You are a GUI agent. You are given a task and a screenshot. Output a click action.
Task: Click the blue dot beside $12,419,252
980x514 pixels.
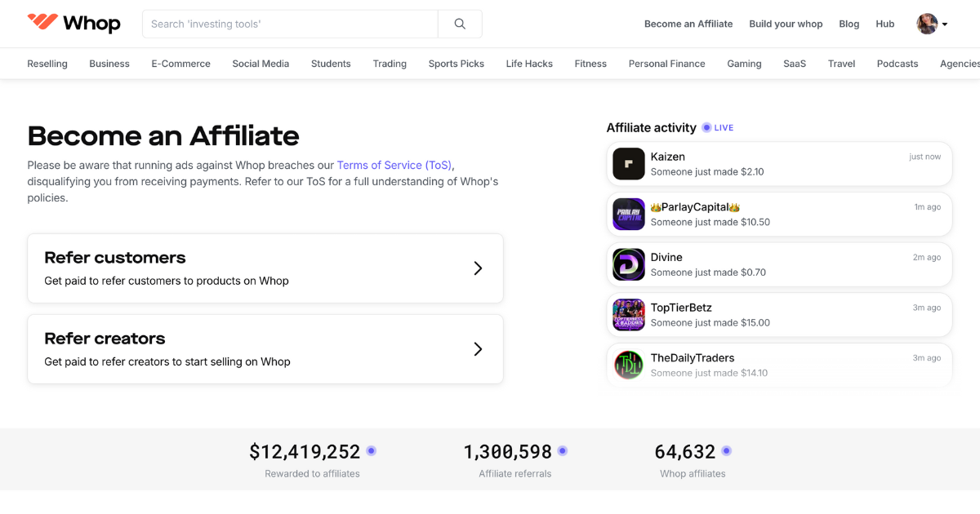tap(372, 450)
